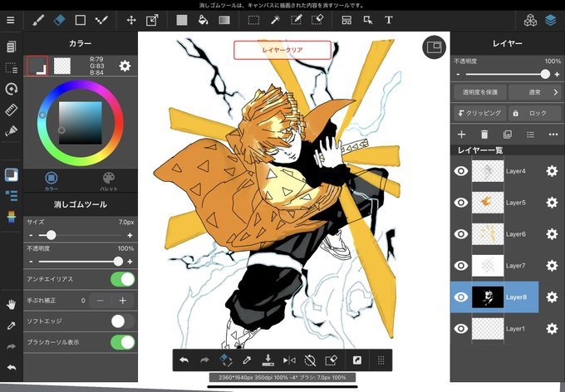
Task: Hide Layer1 with its eye icon
Action: (461, 329)
